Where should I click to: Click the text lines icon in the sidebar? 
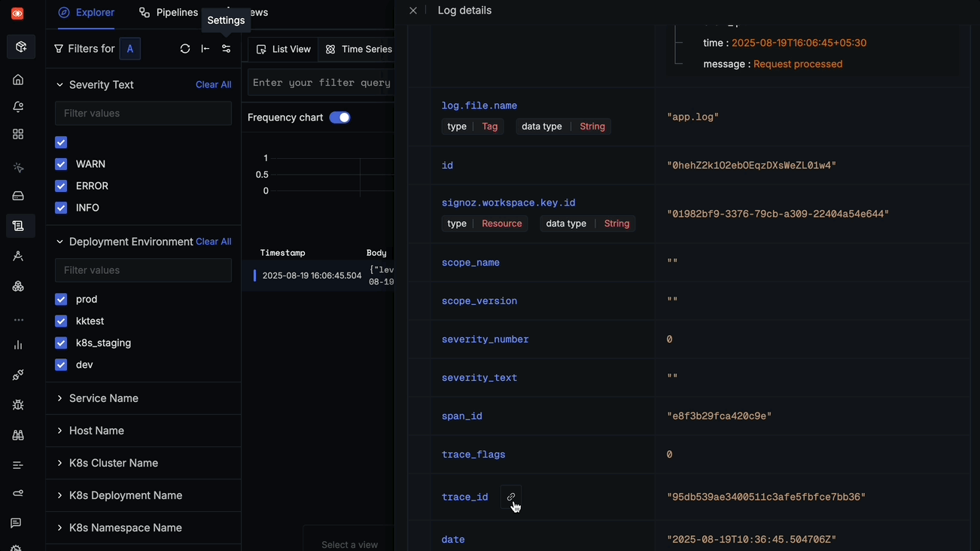(x=18, y=465)
